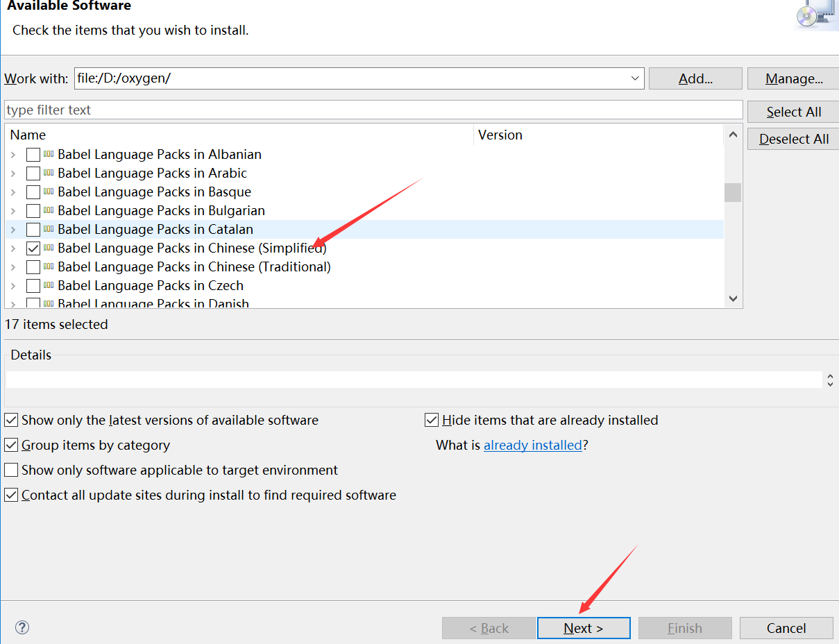Viewport: 839px width, 644px height.
Task: Click the Details text area
Action: 414,380
